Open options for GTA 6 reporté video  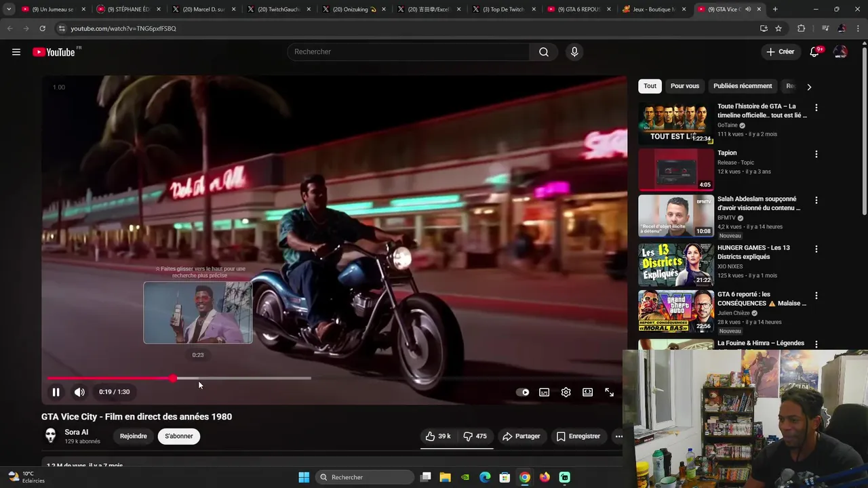tap(816, 296)
